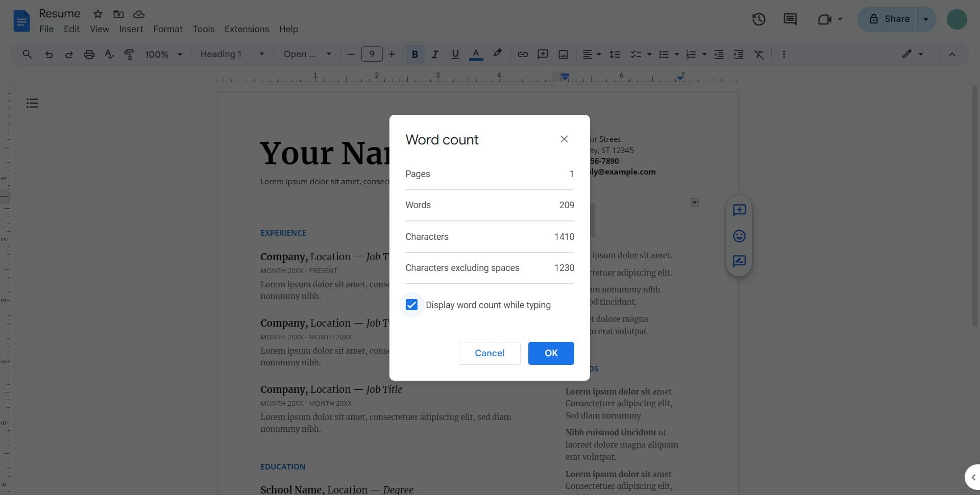Viewport: 980px width, 495px height.
Task: Insert a link
Action: 522,54
